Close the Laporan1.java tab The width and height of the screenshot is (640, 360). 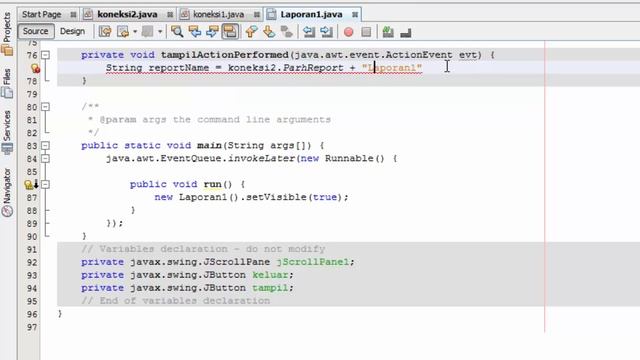click(355, 15)
